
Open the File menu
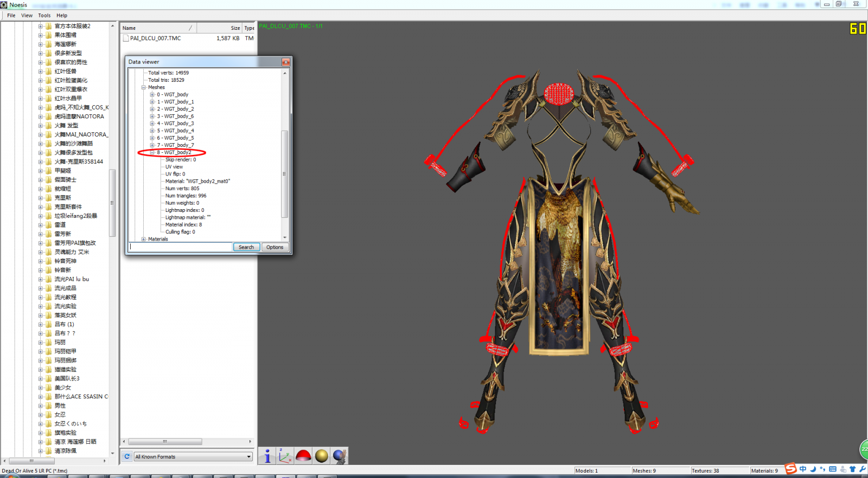click(x=11, y=16)
